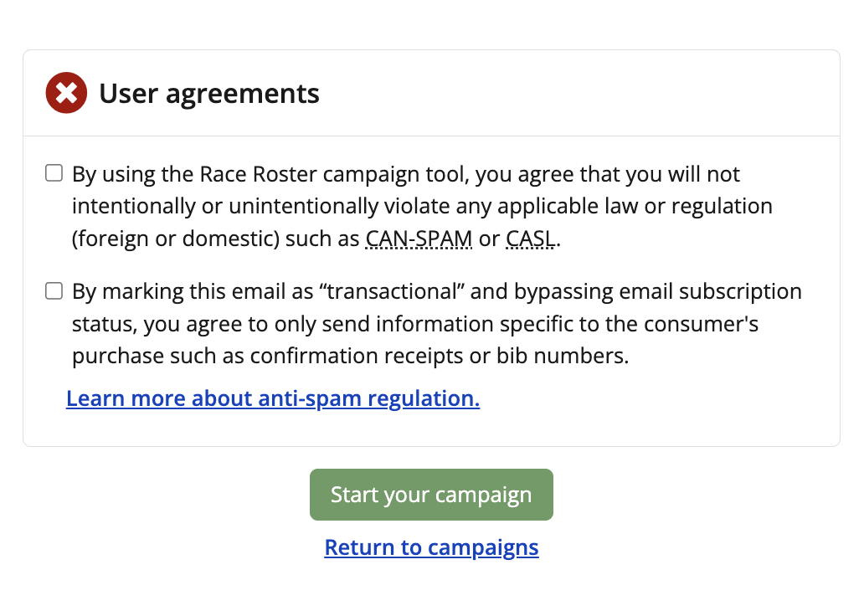Click the CAN-SPAM abbreviation
This screenshot has height=616, width=864.
419,239
